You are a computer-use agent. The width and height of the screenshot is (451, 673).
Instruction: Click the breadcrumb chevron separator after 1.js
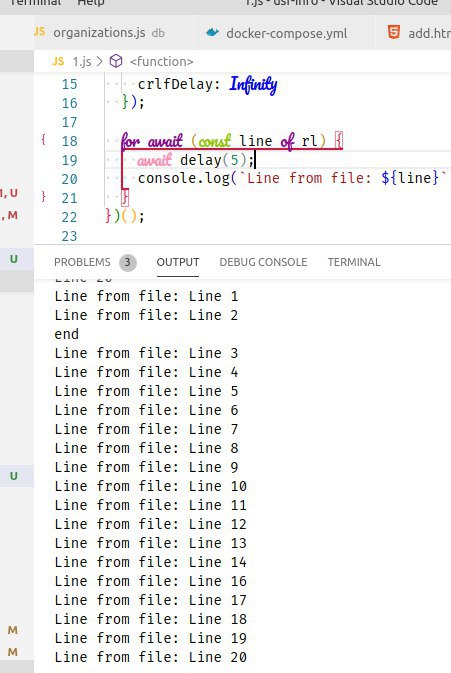pos(100,61)
